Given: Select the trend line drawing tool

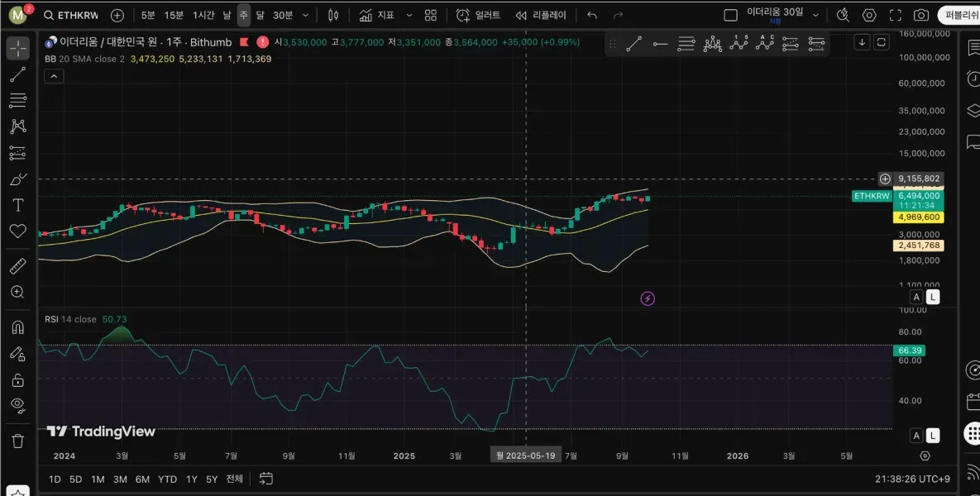Looking at the screenshot, I should (17, 74).
